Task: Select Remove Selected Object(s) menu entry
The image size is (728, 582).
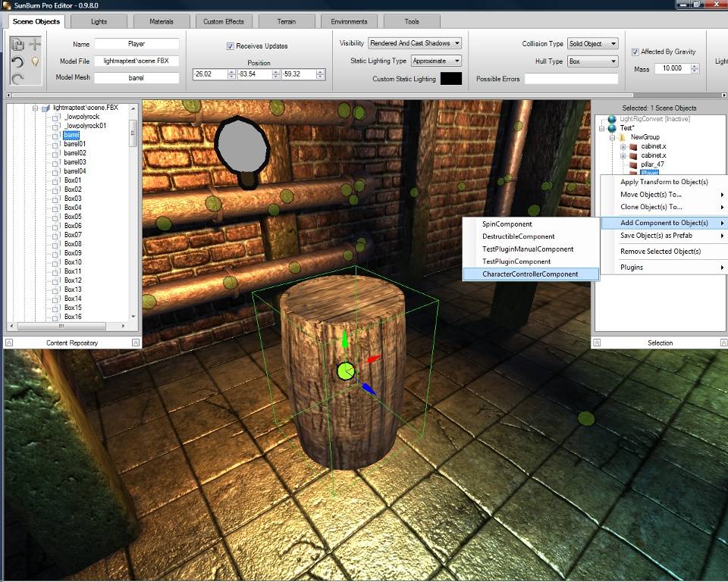Action: coord(661,252)
